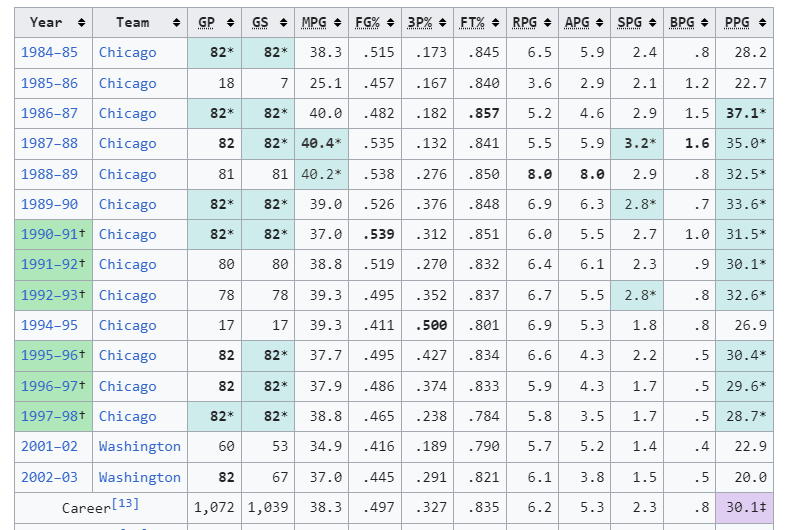Sort by MPG using header arrows

tap(338, 23)
